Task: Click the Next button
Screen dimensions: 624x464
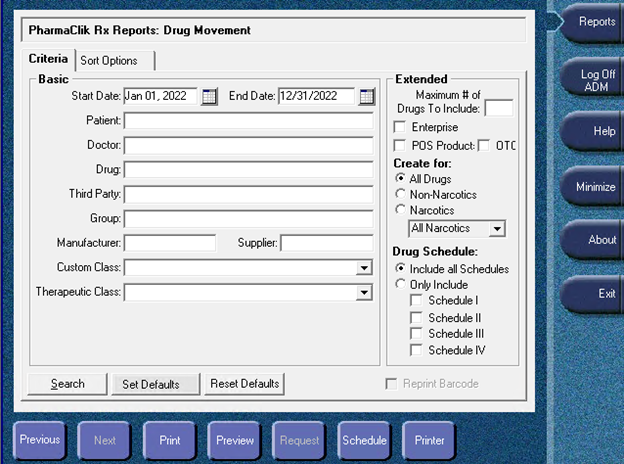Action: [x=105, y=440]
